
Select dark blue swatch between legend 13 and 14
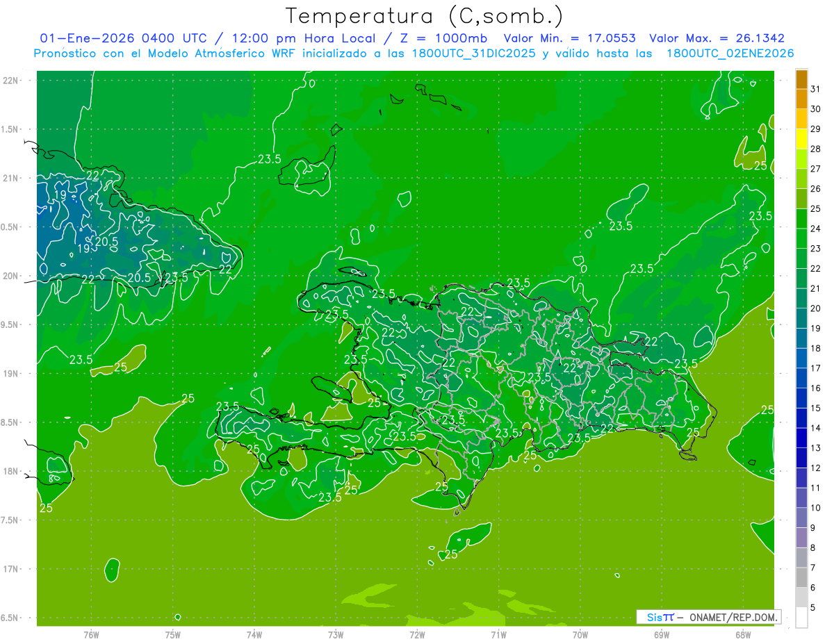click(x=801, y=438)
